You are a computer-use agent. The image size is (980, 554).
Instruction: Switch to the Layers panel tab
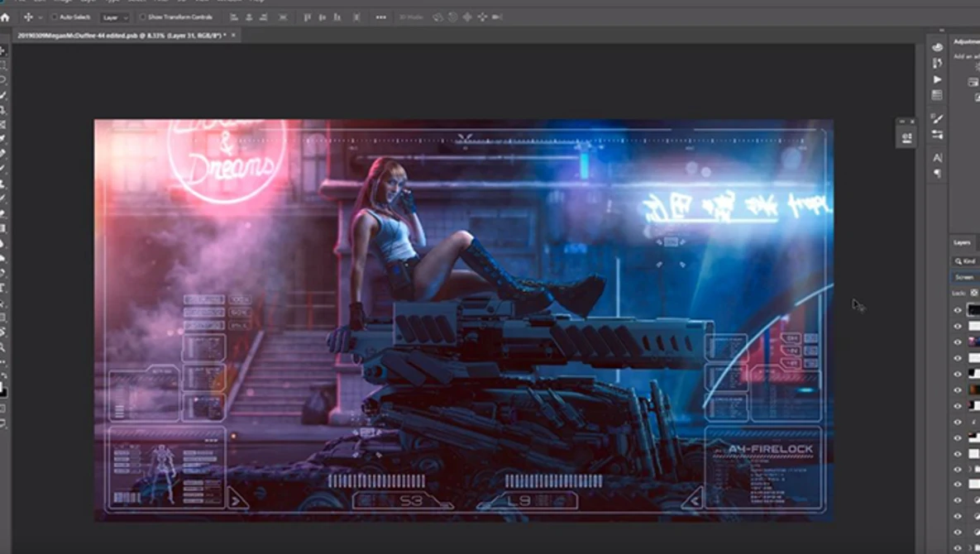962,242
